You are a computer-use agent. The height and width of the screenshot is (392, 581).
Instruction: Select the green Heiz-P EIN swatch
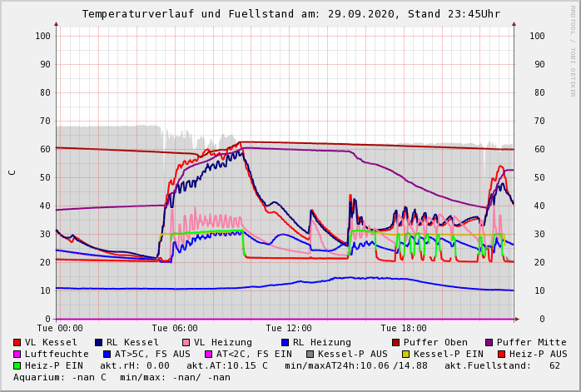pyautogui.click(x=17, y=366)
